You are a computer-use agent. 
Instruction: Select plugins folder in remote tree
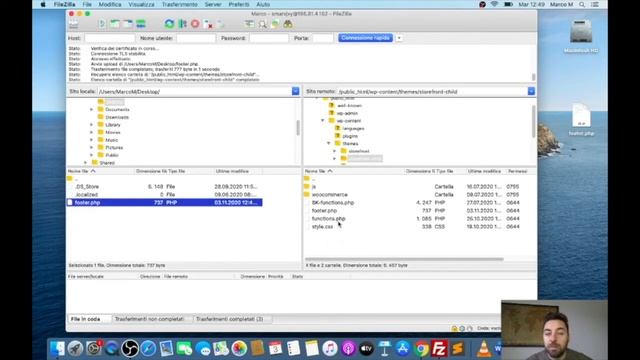coord(350,136)
